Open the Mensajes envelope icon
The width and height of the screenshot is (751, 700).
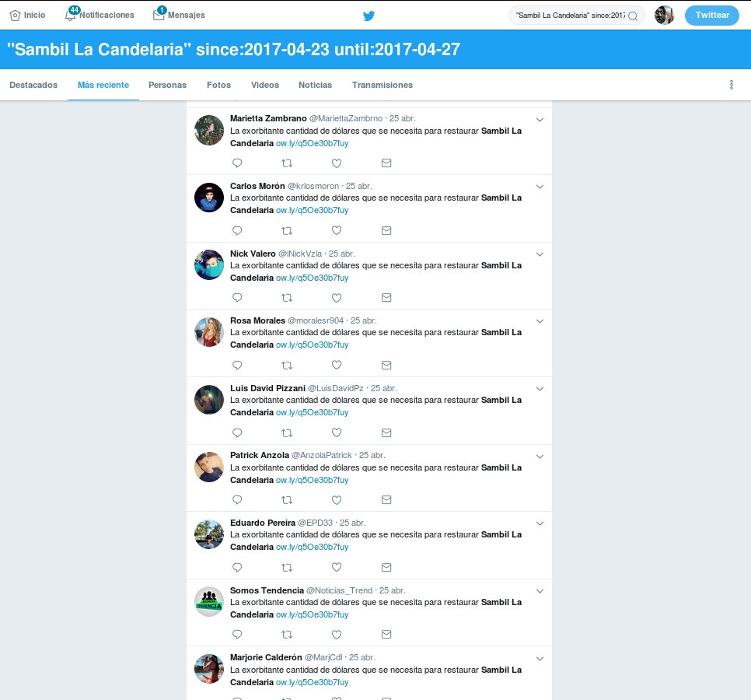click(x=159, y=16)
